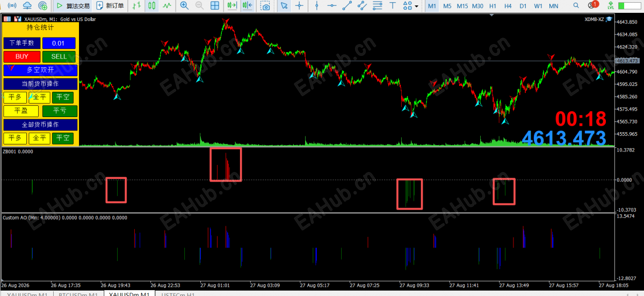644x296 pixels.
Task: Click the add signal subscription icon
Action: click(x=42, y=6)
